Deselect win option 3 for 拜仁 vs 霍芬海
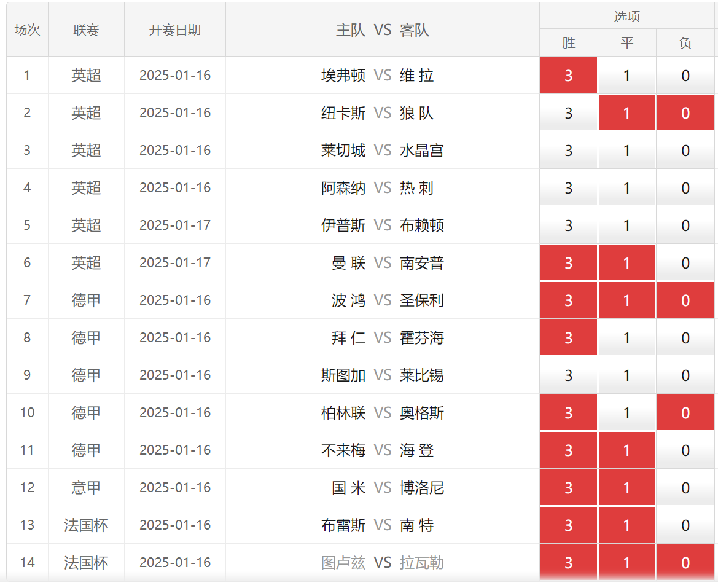The height and width of the screenshot is (588, 718). 568,338
